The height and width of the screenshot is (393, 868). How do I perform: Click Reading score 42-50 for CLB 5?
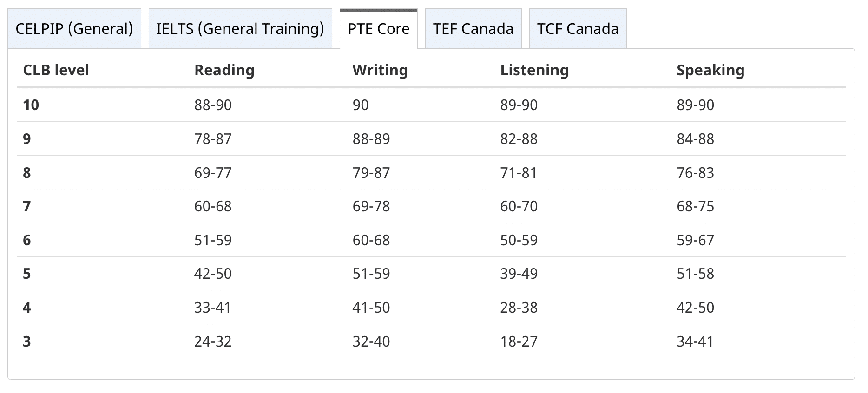pos(213,274)
